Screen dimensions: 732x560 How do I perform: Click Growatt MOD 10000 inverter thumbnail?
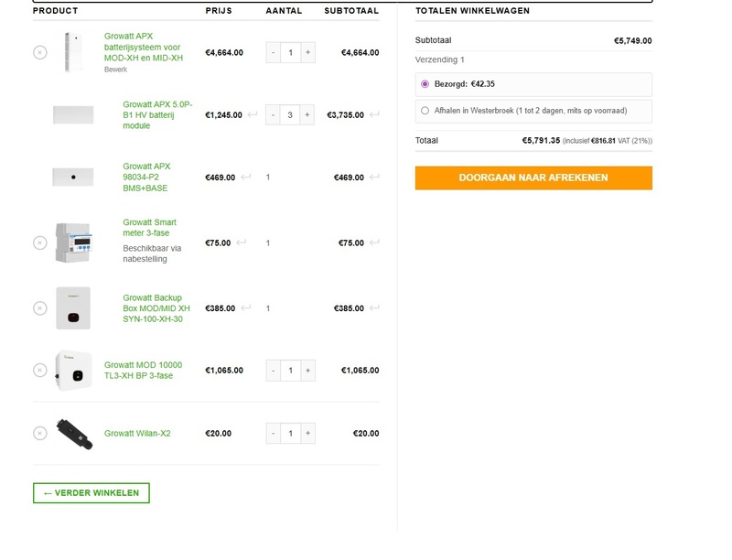[x=73, y=371]
